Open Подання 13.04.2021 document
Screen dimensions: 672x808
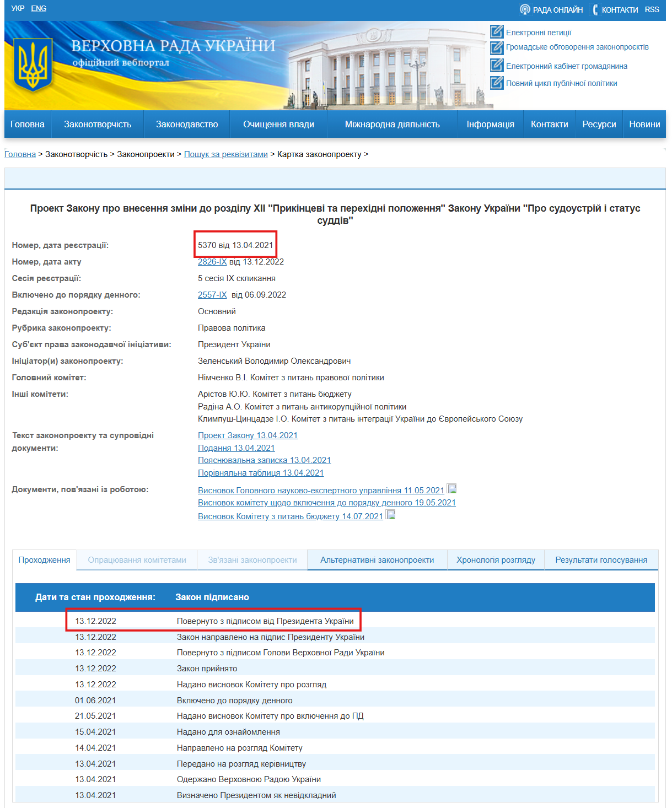click(x=236, y=448)
